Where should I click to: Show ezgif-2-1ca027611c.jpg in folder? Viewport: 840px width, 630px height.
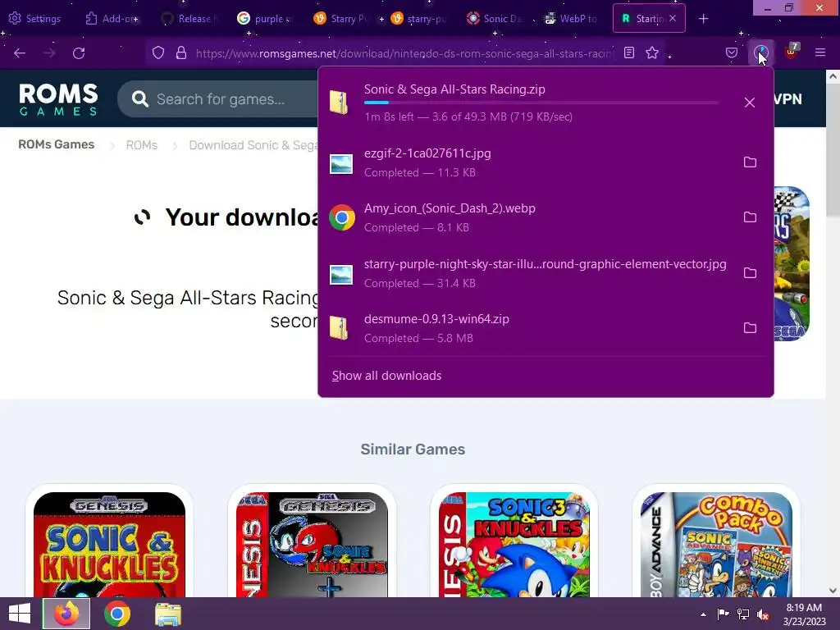(750, 162)
